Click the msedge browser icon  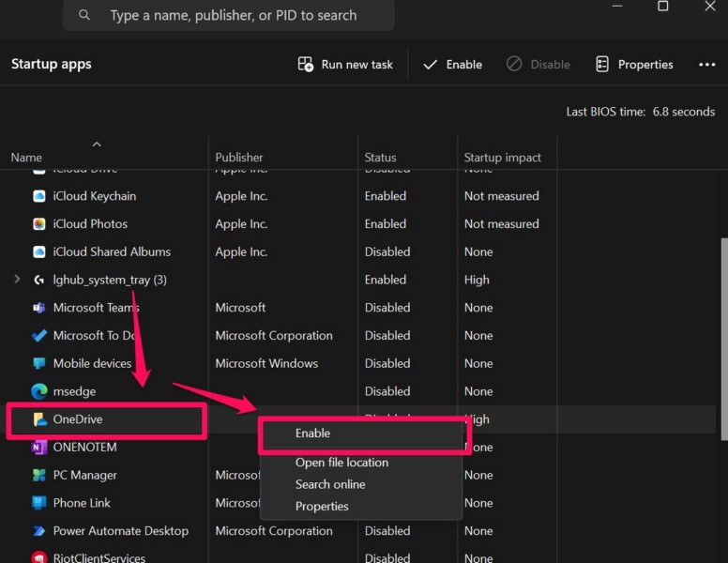[38, 391]
